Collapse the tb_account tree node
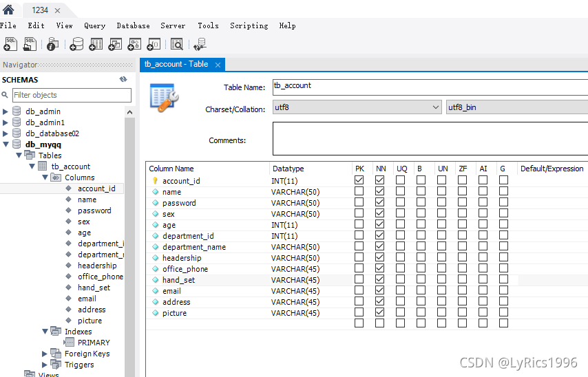588x377 pixels. click(32, 166)
